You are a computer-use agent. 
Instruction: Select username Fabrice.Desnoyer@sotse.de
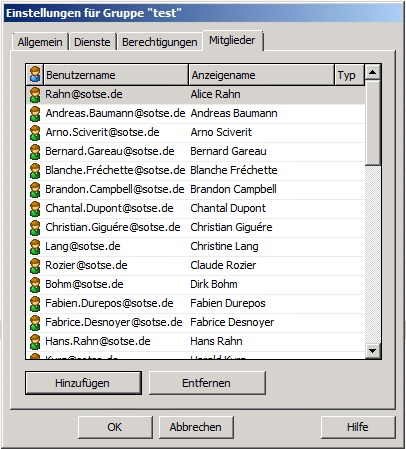tap(114, 322)
